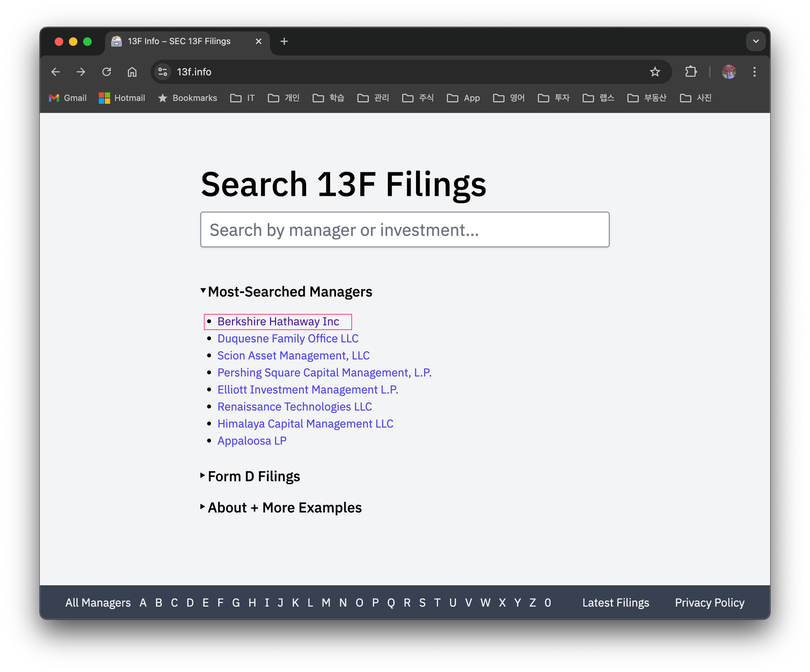Viewport: 810px width, 672px height.
Task: Open Latest Filings footer link
Action: tap(616, 603)
